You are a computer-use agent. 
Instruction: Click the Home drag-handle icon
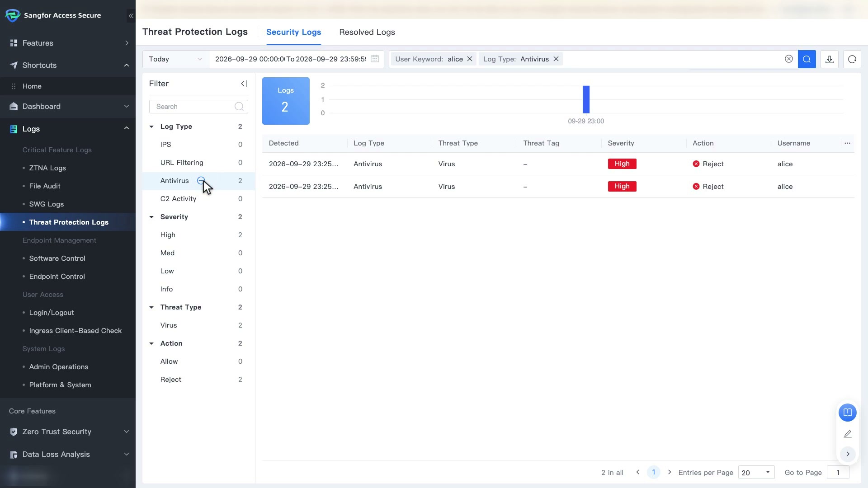click(x=14, y=86)
